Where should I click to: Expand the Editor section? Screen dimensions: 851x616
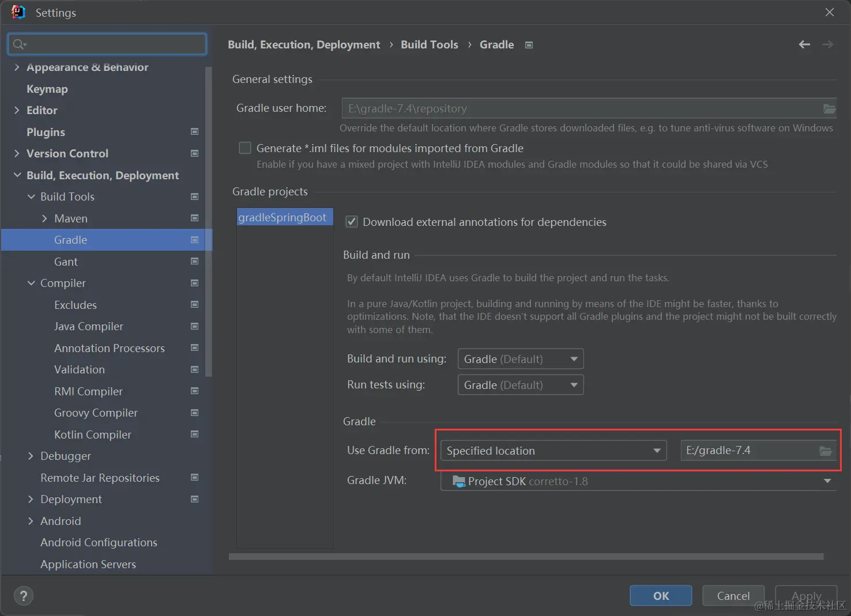(17, 110)
